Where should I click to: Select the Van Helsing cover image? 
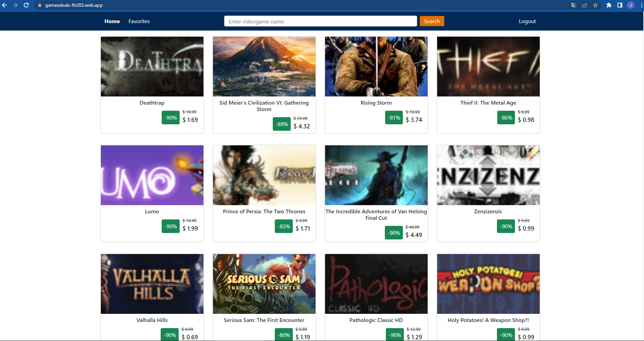coord(376,175)
